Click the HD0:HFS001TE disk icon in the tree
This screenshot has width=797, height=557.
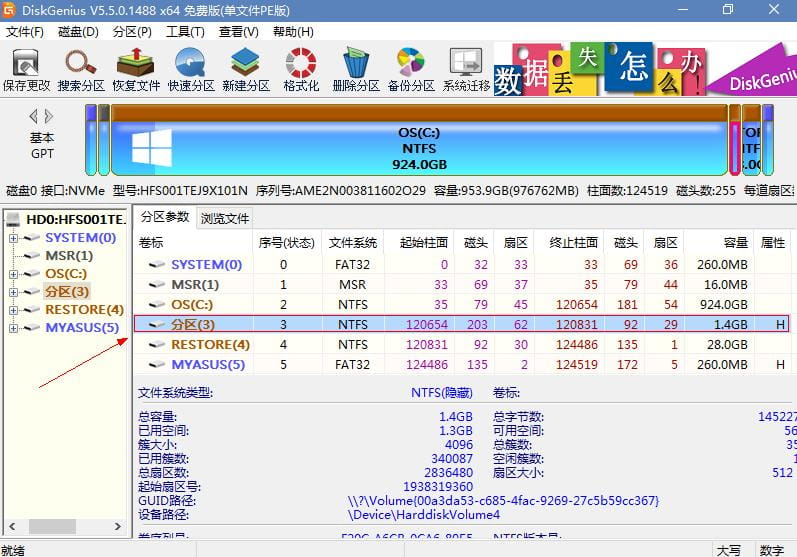(x=13, y=220)
